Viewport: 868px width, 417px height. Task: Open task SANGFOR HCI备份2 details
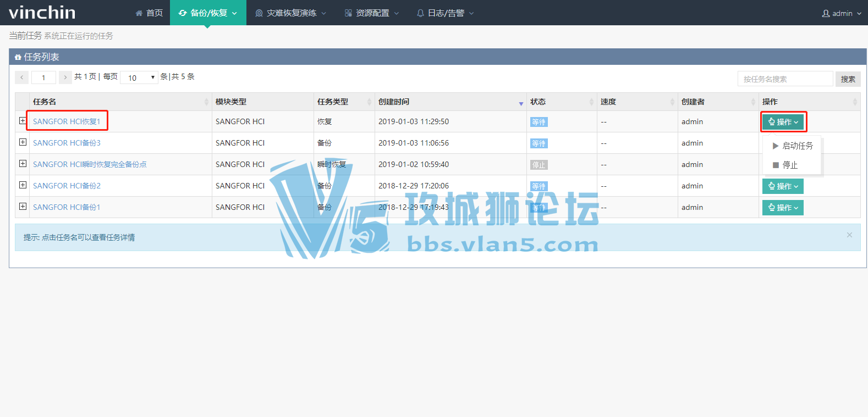pos(67,186)
